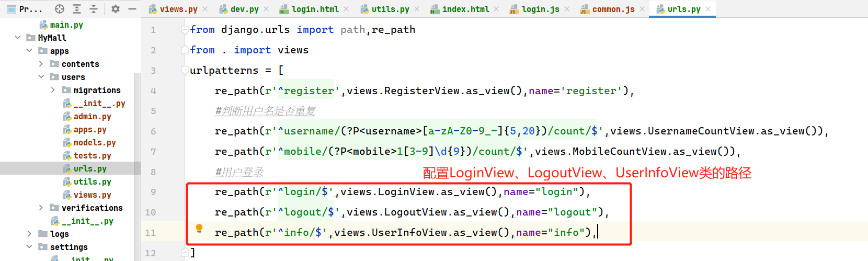868x261 pixels.
Task: Expand the verifications folder
Action: tap(41, 208)
